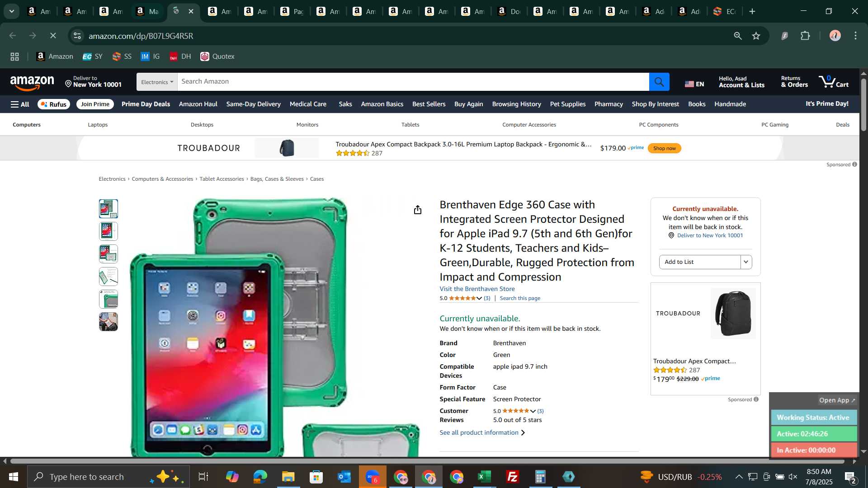Open Best Sellers in navigation bar
The height and width of the screenshot is (488, 868).
pyautogui.click(x=429, y=104)
